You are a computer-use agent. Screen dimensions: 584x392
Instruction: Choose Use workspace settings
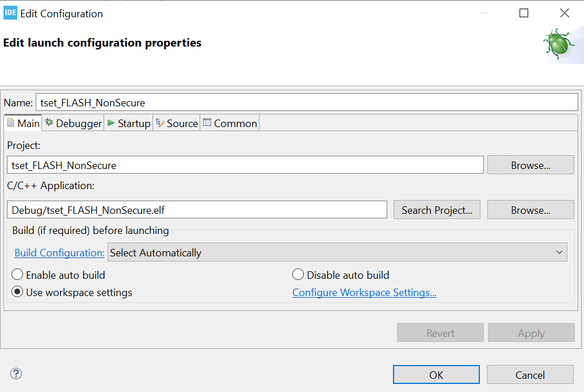point(17,292)
